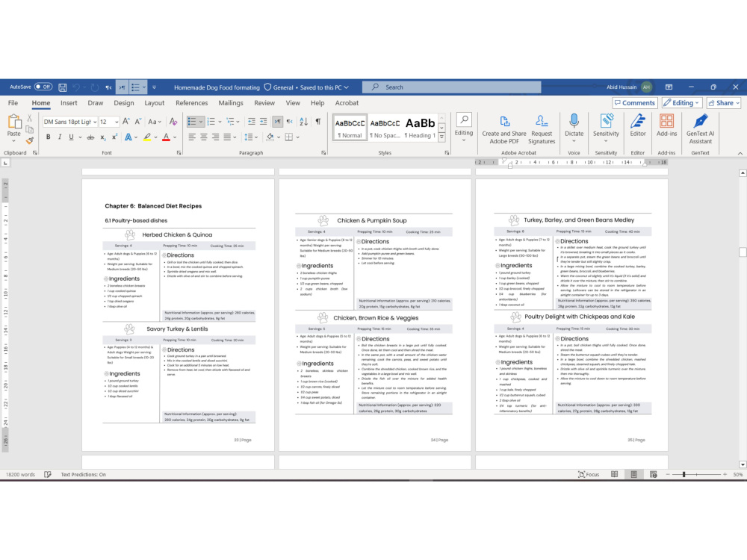Toggle superscript formatting
The width and height of the screenshot is (747, 560).
115,137
